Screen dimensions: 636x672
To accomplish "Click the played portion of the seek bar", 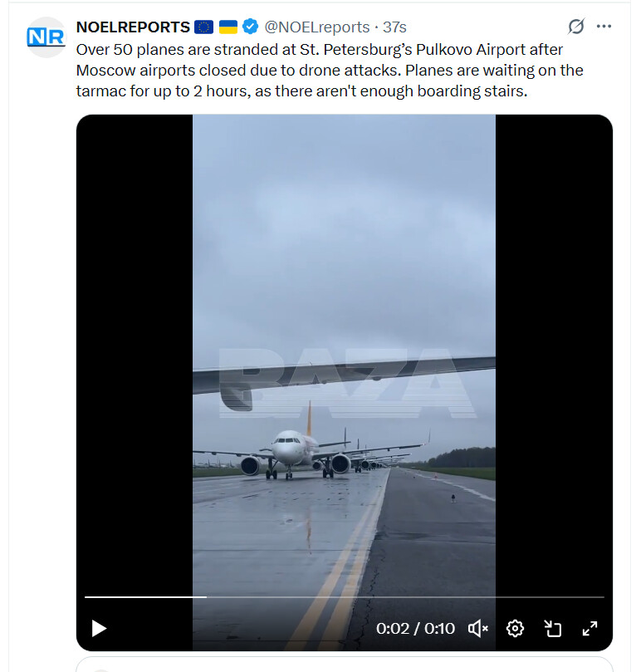I will [145, 596].
